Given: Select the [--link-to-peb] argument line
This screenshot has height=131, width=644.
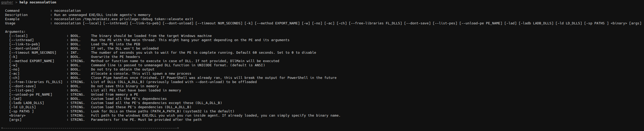Looking at the screenshot, I should coord(25,44).
